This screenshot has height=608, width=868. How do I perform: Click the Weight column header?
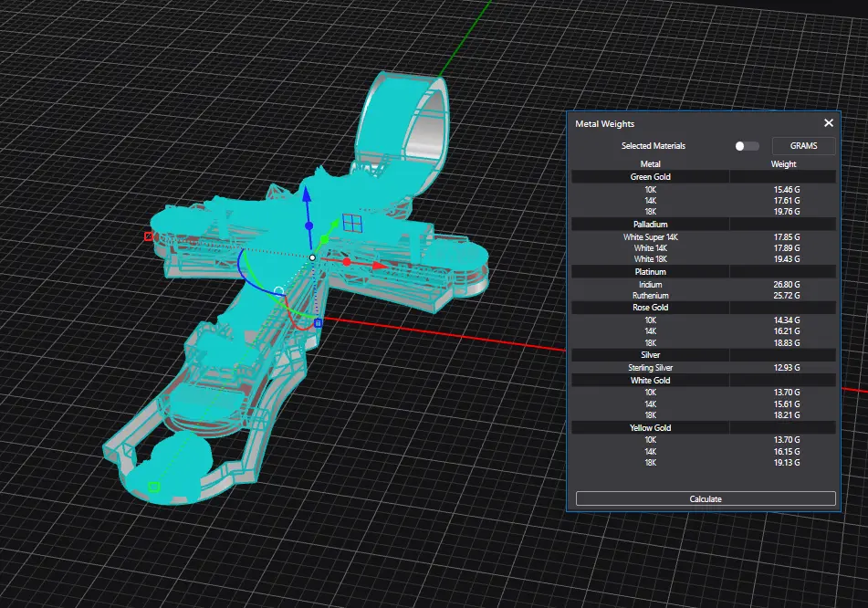[x=783, y=164]
